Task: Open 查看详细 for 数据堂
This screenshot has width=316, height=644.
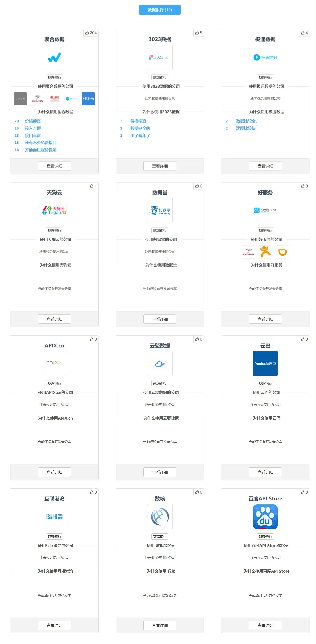Action: (160, 319)
